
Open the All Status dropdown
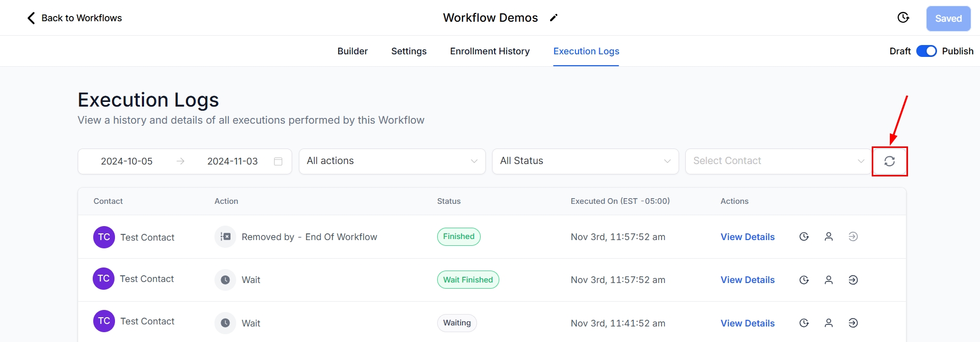click(585, 161)
